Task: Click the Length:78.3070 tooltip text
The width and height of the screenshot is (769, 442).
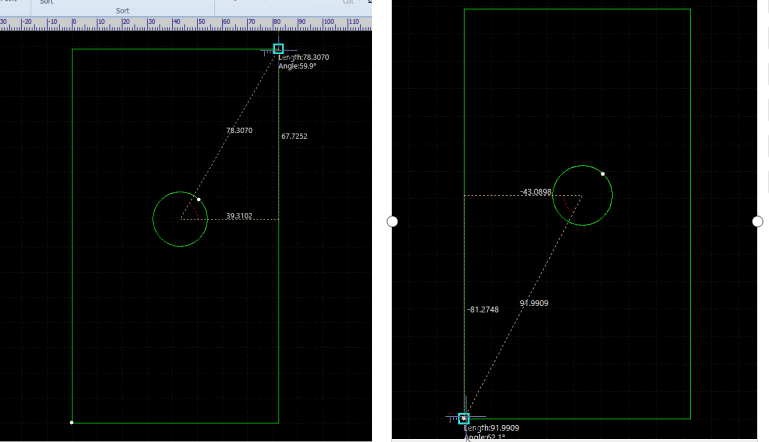Action: (304, 57)
